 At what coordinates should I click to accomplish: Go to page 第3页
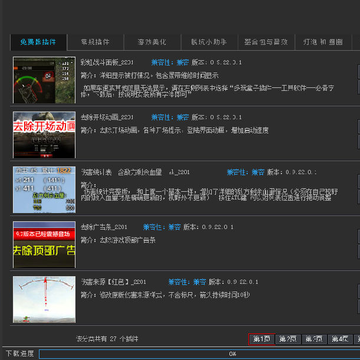(314, 339)
